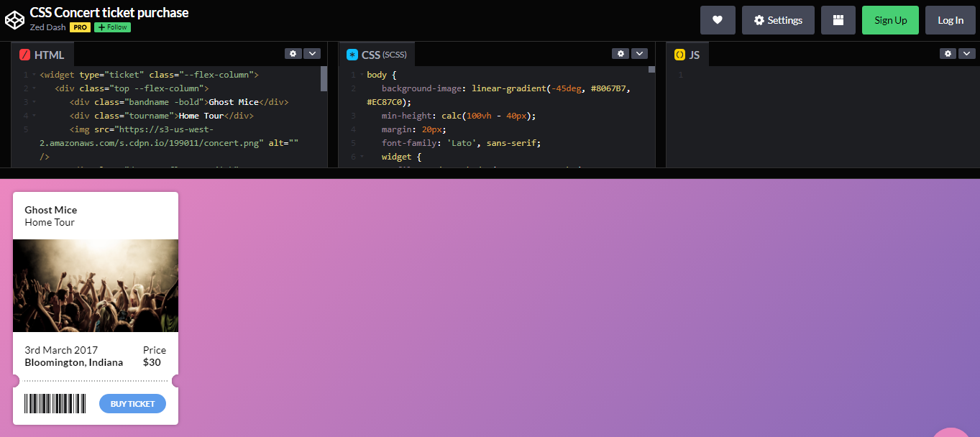Open CSS editor settings gear
980x437 pixels.
pyautogui.click(x=620, y=53)
